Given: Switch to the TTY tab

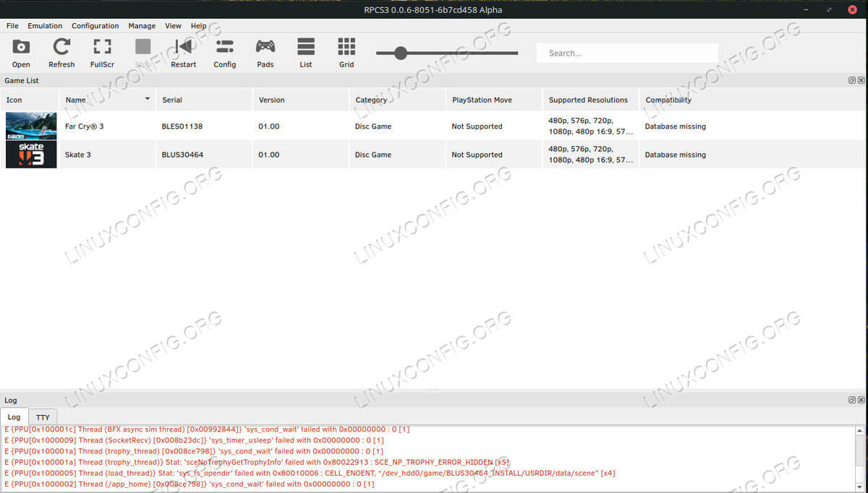Looking at the screenshot, I should pos(43,417).
